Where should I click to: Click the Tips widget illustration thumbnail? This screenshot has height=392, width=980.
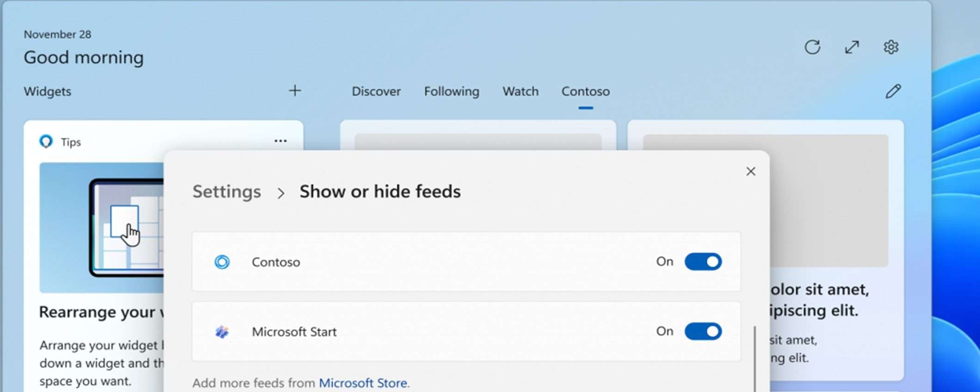coord(102,227)
